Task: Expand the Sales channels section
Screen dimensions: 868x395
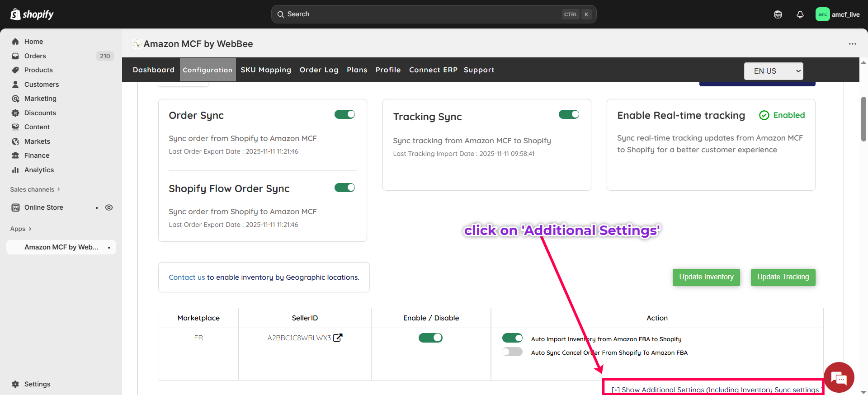Action: pyautogui.click(x=35, y=189)
